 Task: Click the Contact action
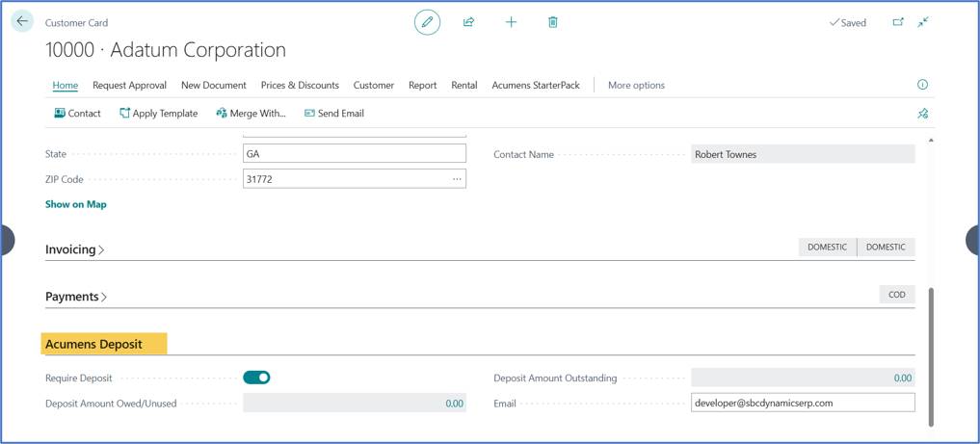77,113
